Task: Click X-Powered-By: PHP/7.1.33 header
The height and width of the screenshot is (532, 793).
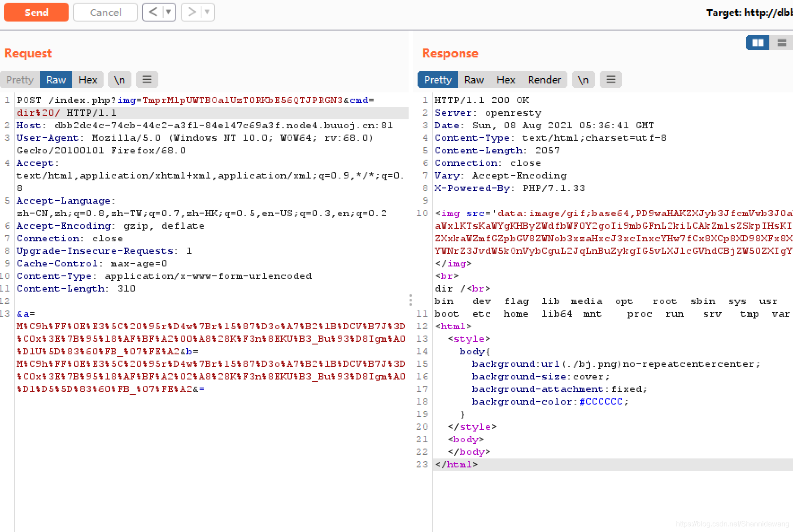Action: pyautogui.click(x=510, y=188)
